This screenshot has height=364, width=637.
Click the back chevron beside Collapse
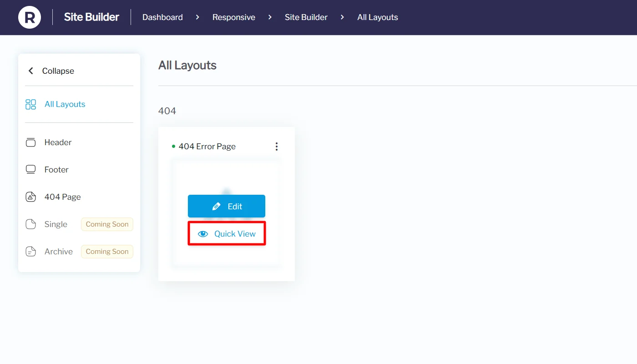31,71
